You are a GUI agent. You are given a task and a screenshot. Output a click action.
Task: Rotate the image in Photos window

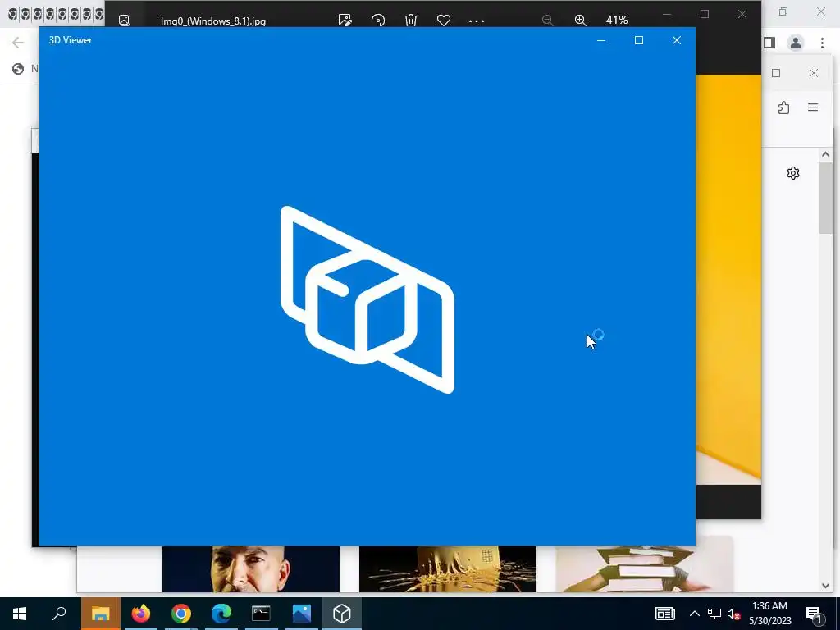click(377, 21)
